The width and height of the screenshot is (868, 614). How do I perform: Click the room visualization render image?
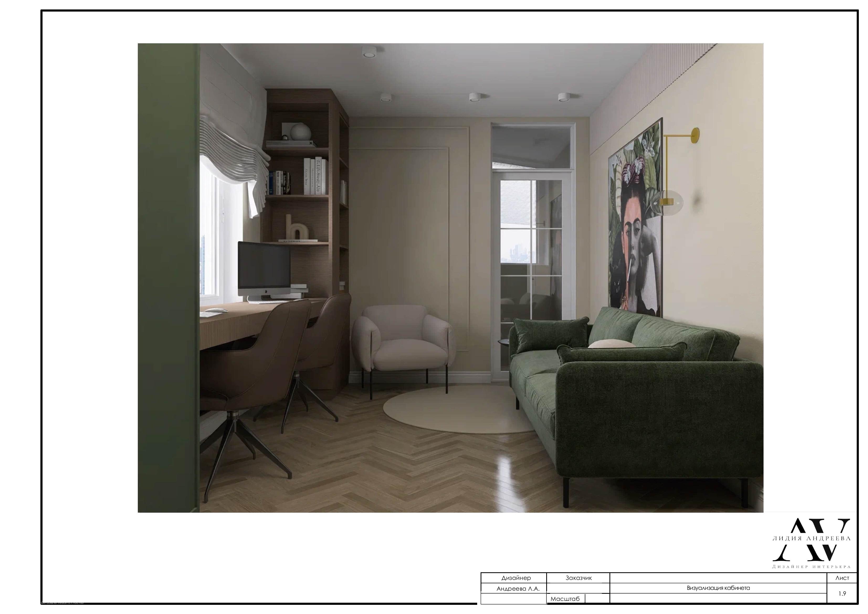(x=450, y=278)
